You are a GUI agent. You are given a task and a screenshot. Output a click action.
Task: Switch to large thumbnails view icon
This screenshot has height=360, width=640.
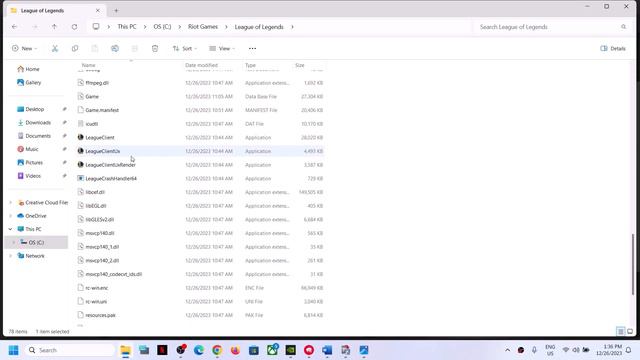630,331
